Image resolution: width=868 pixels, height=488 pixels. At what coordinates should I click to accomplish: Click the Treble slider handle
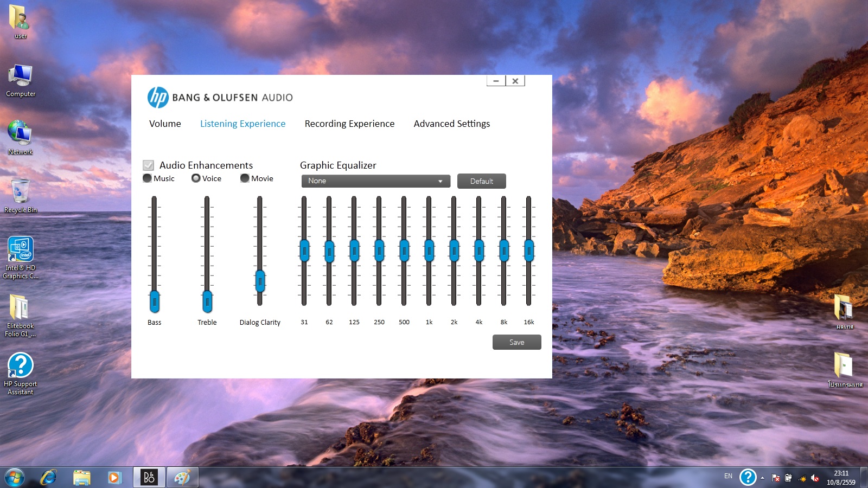[207, 302]
